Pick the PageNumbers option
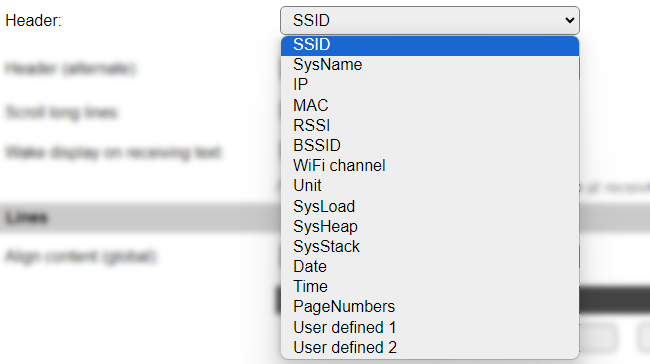650x364 pixels. (430, 307)
